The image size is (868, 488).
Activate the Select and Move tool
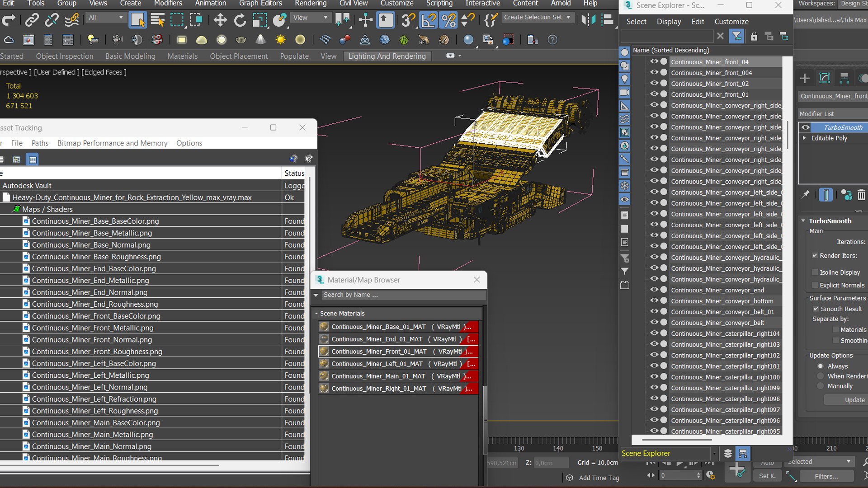pyautogui.click(x=220, y=20)
